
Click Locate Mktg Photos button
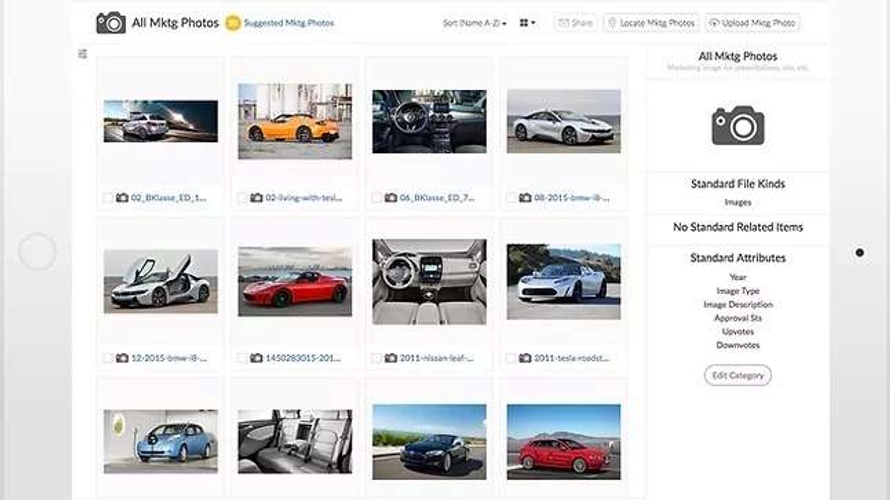coord(651,23)
